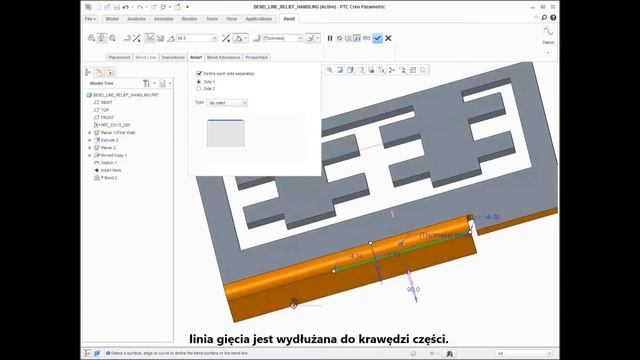This screenshot has width=640, height=360.
Task: Click the 90.0 angle dimension in the model
Action: (x=413, y=289)
